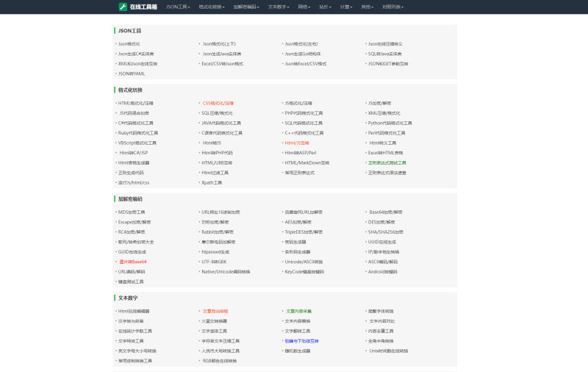Open the red 图片转Base64 link
The height and width of the screenshot is (372, 588).
[132, 262]
